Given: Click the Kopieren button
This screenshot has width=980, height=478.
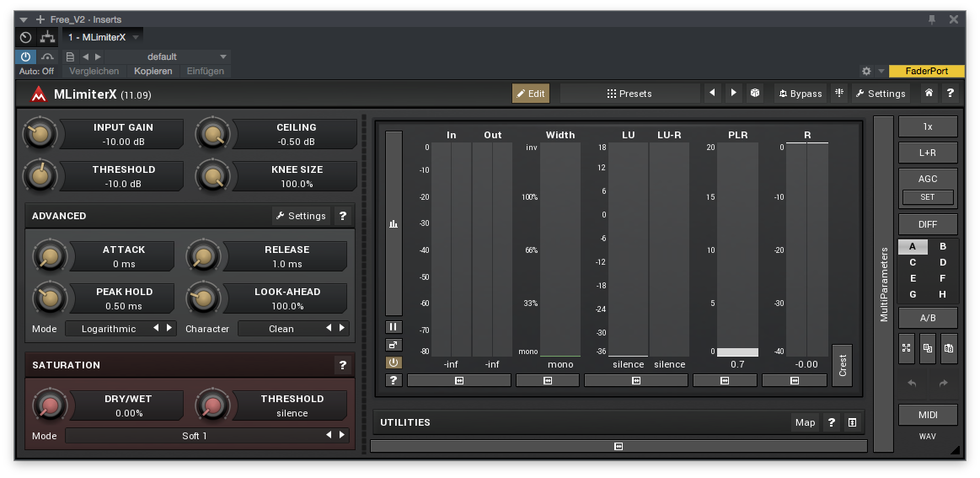Looking at the screenshot, I should pos(153,72).
